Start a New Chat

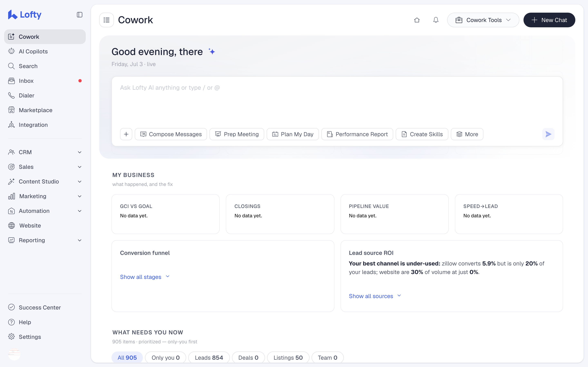[x=549, y=20]
